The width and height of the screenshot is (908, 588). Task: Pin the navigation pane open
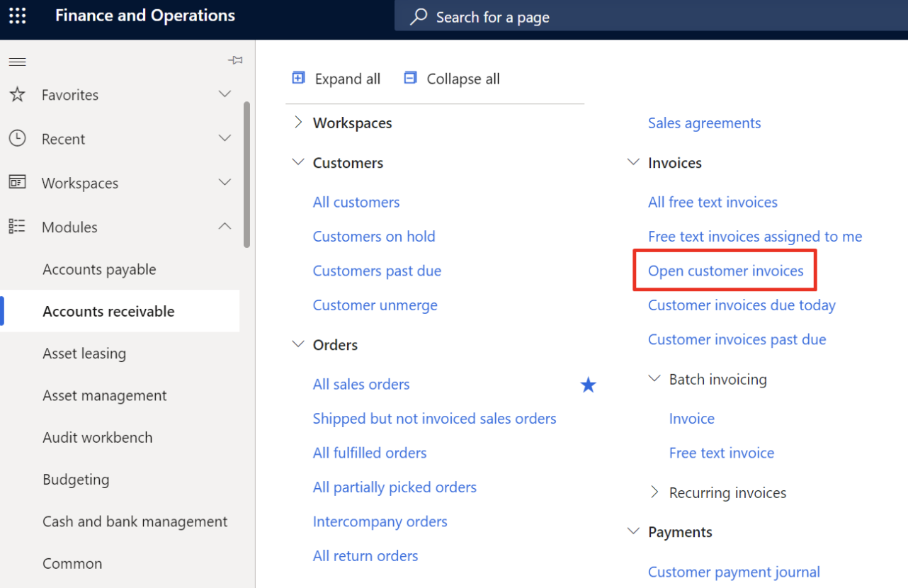pos(235,61)
